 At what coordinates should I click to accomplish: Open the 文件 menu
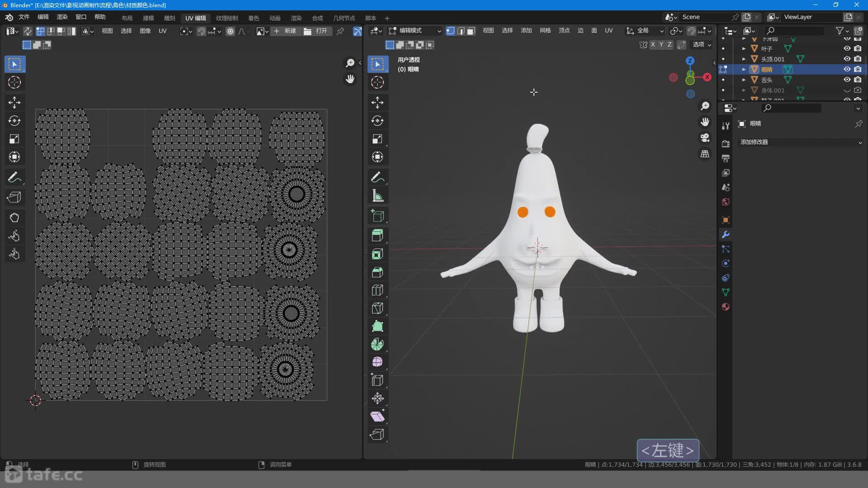24,17
